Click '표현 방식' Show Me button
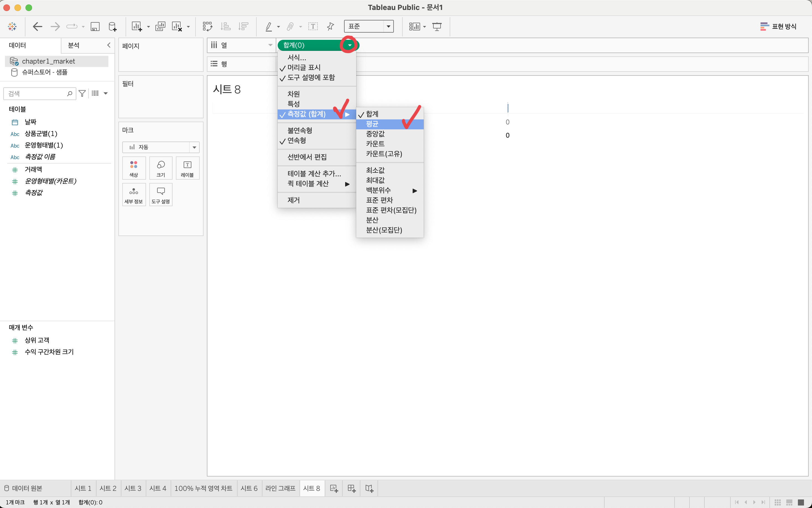Image resolution: width=812 pixels, height=508 pixels. click(x=778, y=27)
